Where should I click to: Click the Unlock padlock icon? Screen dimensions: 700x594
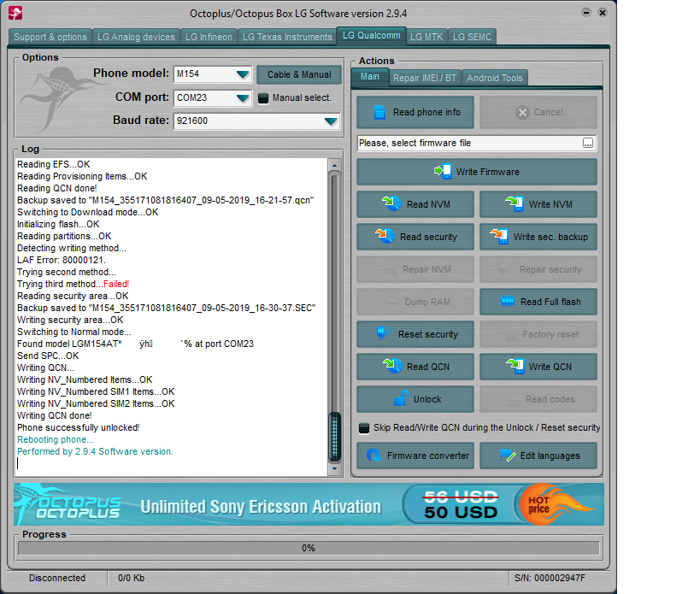coord(402,398)
